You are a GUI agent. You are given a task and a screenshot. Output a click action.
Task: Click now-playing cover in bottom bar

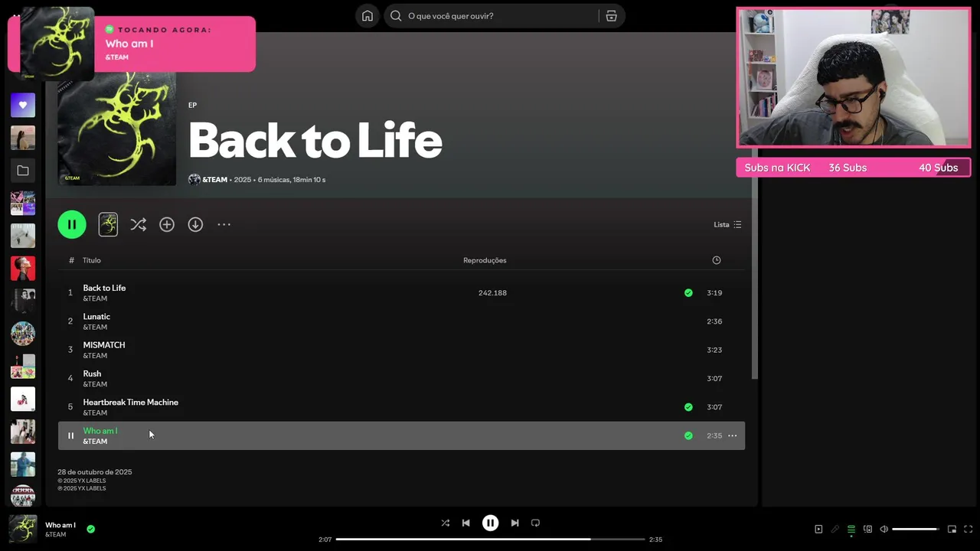23,529
